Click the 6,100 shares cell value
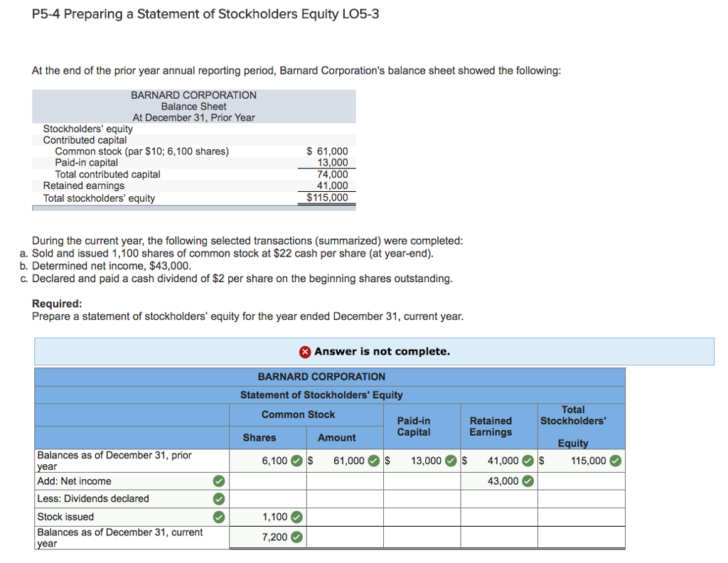 [x=274, y=461]
